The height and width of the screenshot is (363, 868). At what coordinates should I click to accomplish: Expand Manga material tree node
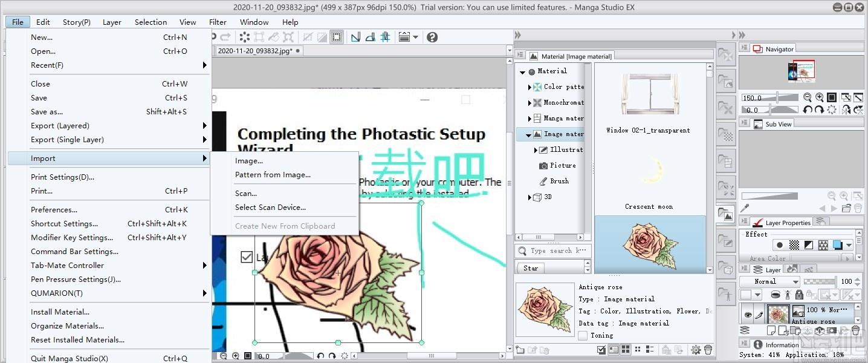point(530,119)
